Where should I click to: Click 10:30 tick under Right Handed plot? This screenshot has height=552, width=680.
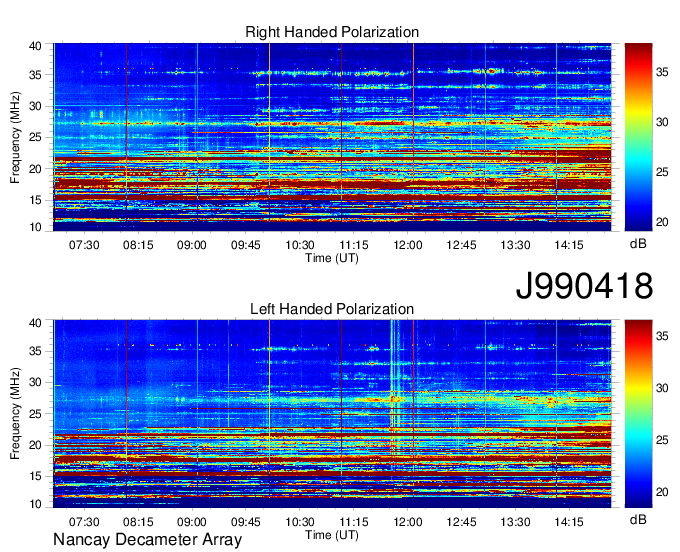click(300, 245)
